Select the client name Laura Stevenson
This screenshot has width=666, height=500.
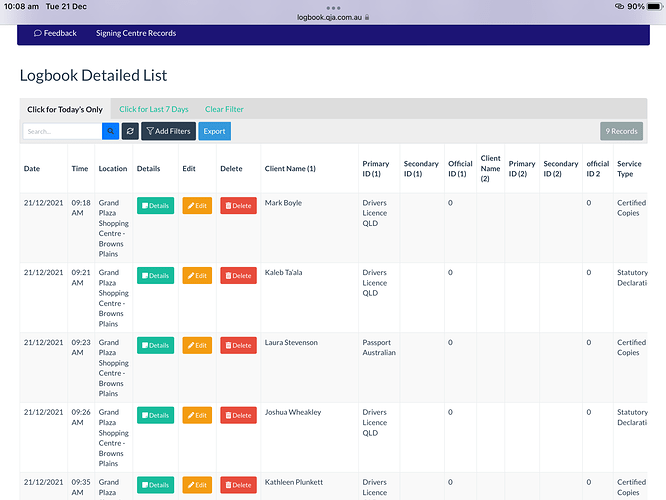291,342
